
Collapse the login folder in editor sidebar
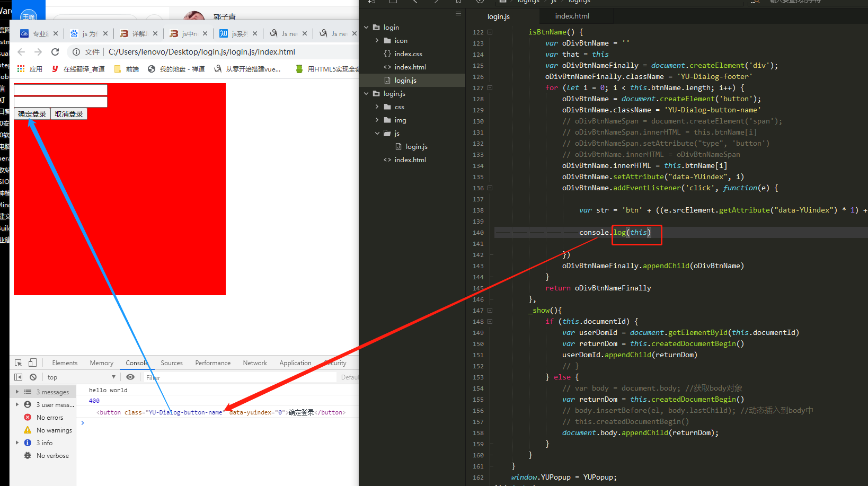click(x=366, y=28)
